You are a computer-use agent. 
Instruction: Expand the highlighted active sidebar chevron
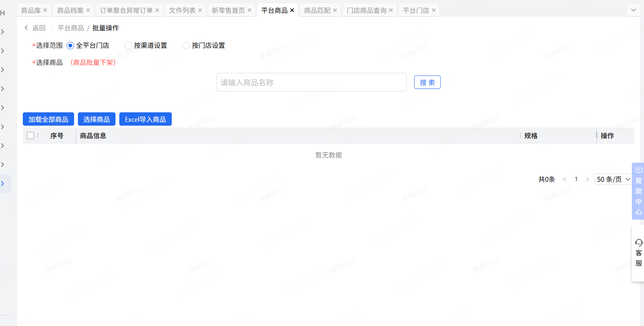click(x=3, y=184)
